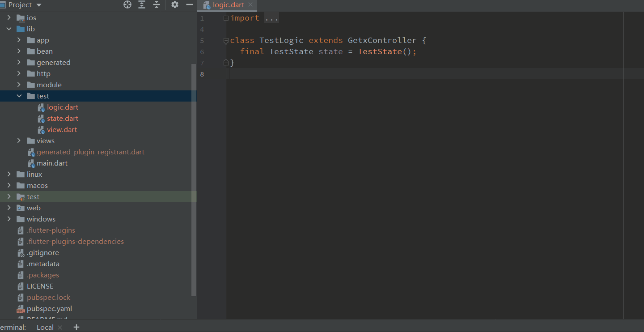Close the logic.dart editor tab
644x332 pixels.
click(x=250, y=4)
